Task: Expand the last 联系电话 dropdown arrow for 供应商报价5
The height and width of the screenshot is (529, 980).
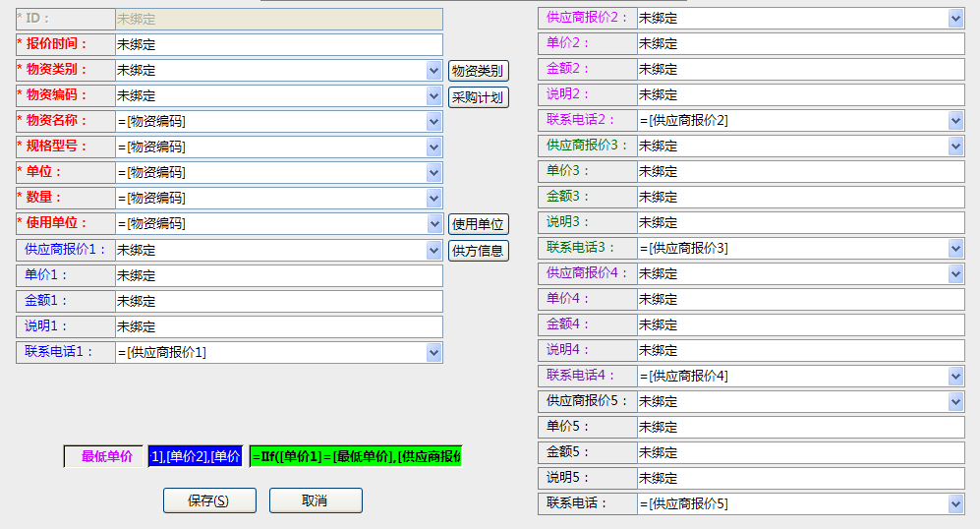Action: click(955, 504)
